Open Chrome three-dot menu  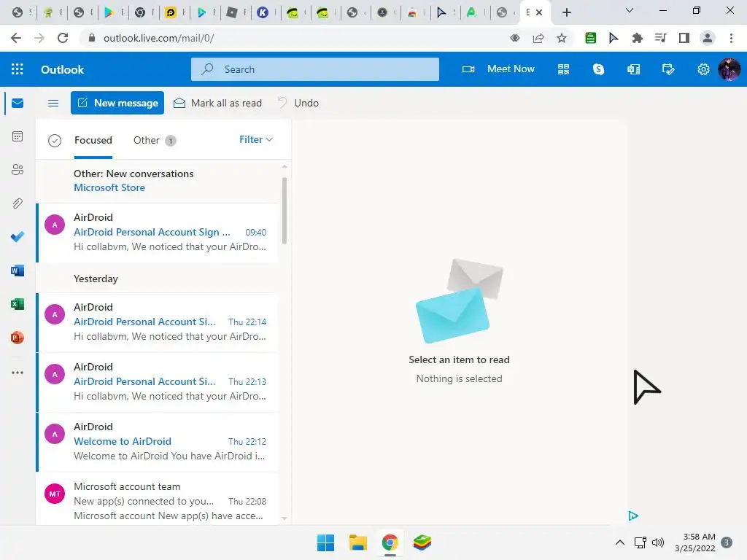[731, 38]
